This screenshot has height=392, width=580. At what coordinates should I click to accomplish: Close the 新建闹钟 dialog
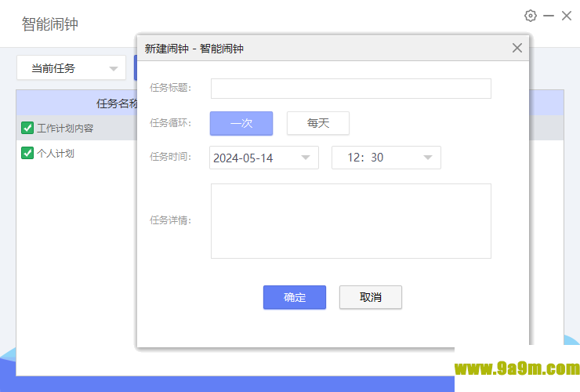pyautogui.click(x=517, y=48)
